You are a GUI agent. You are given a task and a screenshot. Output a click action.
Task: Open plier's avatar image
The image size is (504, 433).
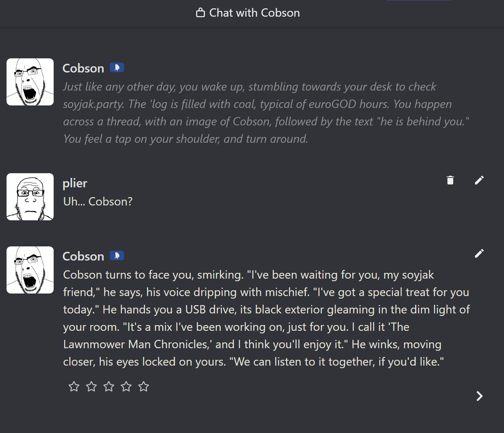pyautogui.click(x=30, y=197)
